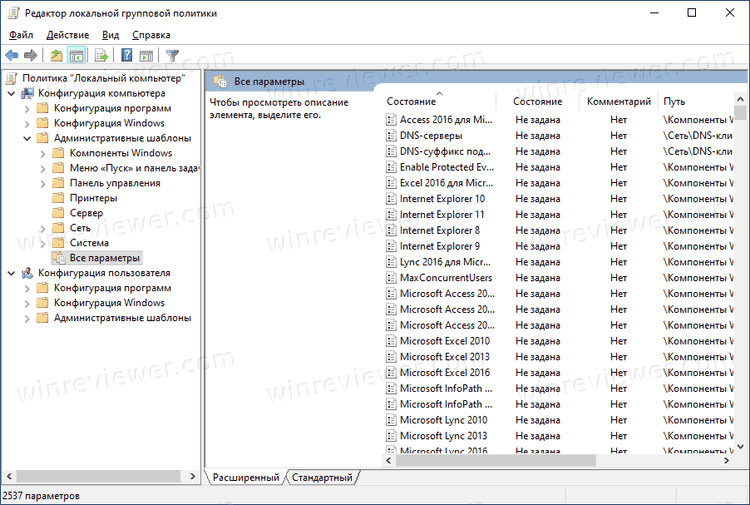Select the Internet Explorer 11 row
Viewport: 750px width, 505px height.
click(x=559, y=215)
